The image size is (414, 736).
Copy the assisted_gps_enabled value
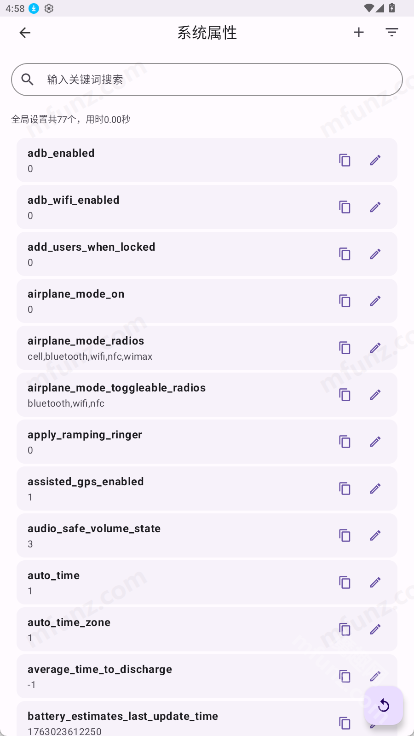pos(345,489)
